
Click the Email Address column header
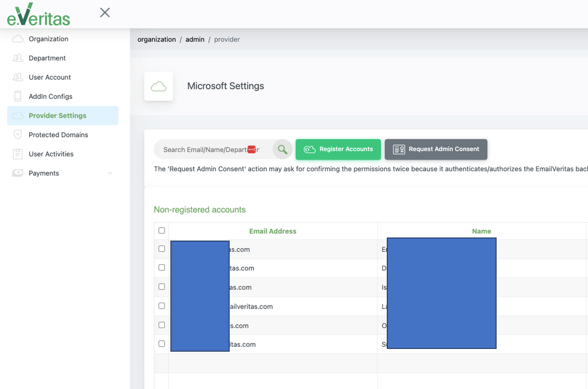point(273,231)
